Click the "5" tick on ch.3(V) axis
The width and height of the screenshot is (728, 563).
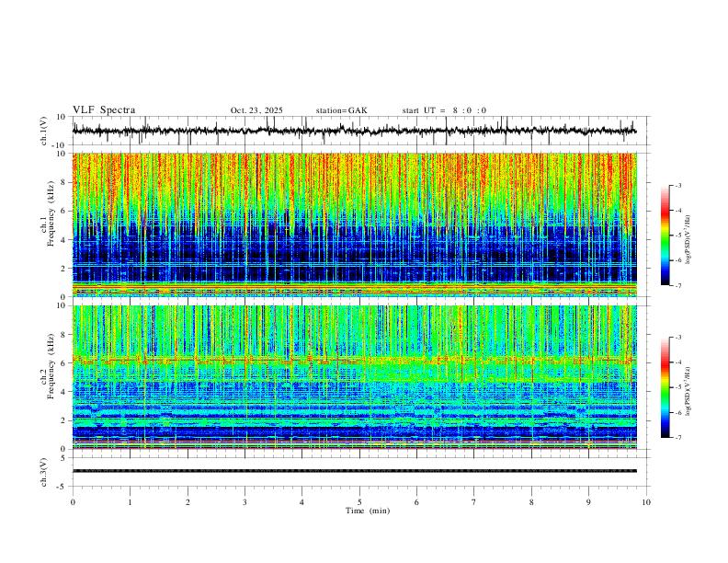pyautogui.click(x=63, y=458)
